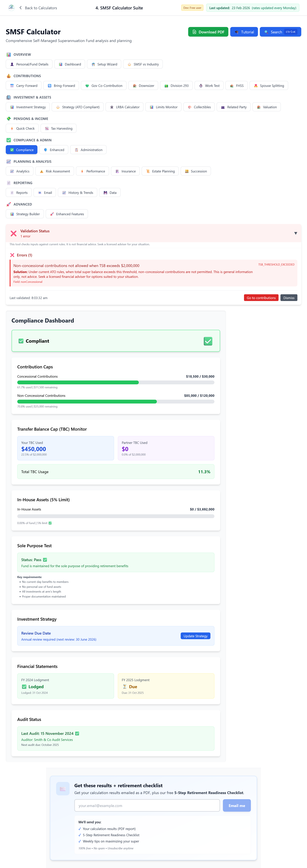Launch the Setup Wizard tool
The height and width of the screenshot is (868, 307).
104,64
